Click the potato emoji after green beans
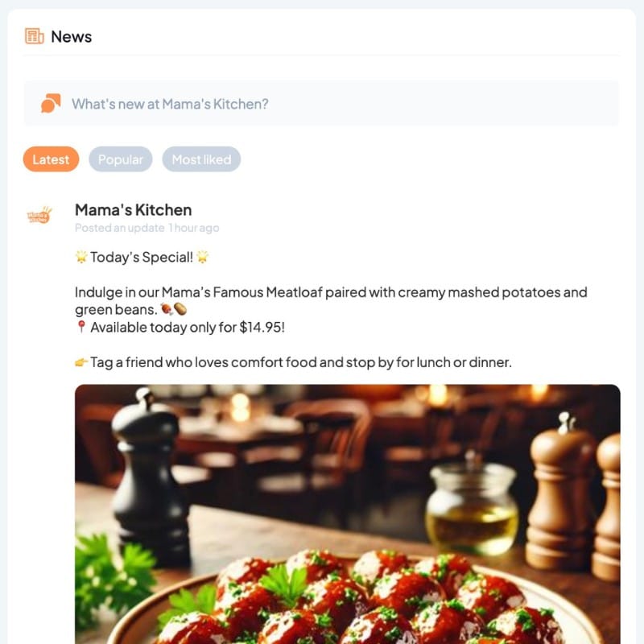 tap(180, 309)
